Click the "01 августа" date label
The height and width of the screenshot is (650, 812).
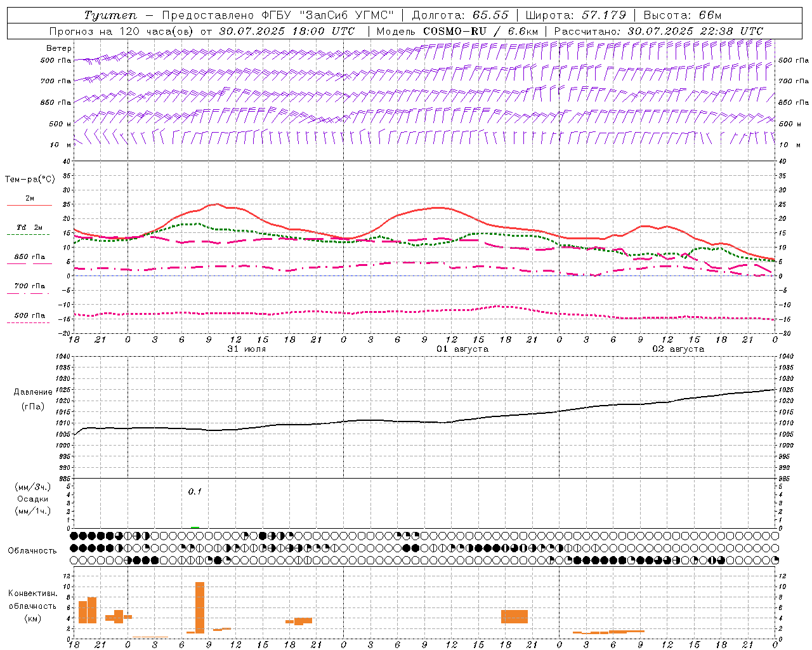click(462, 349)
